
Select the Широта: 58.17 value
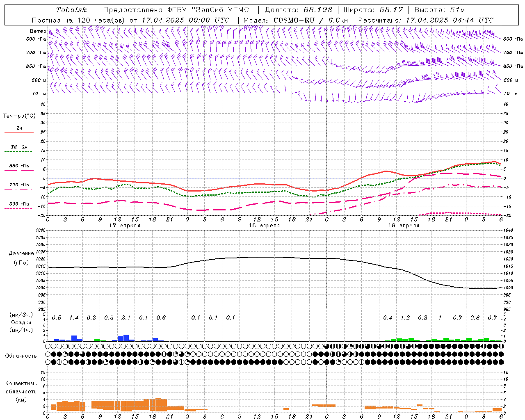(373, 10)
